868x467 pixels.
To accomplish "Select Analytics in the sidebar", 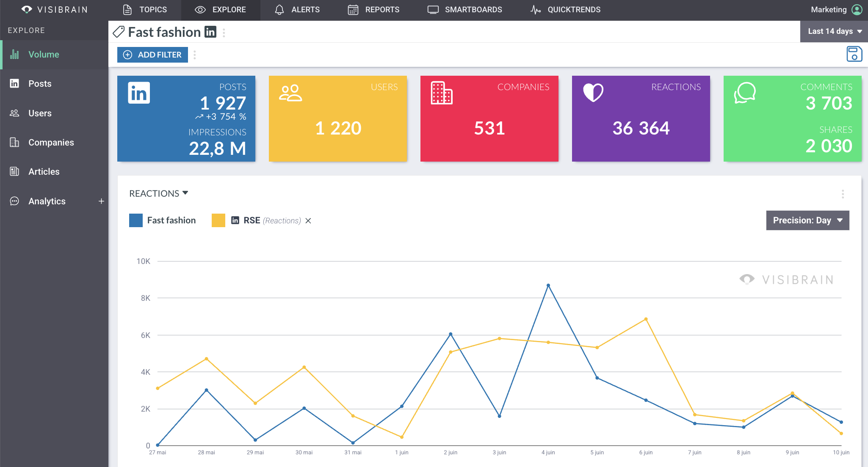I will pos(47,201).
